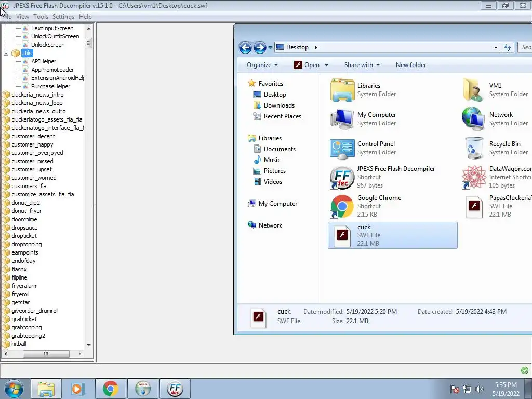The height and width of the screenshot is (399, 532).
Task: Open the Settings menu in JPEXS
Action: point(63,16)
